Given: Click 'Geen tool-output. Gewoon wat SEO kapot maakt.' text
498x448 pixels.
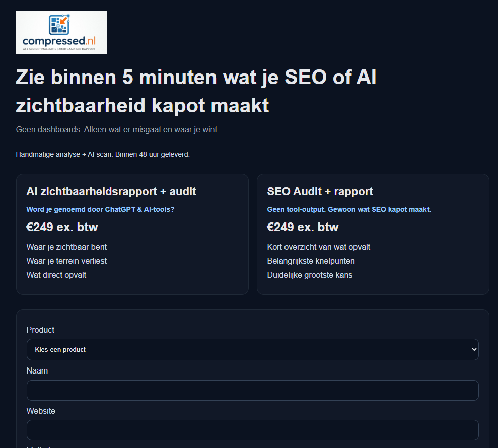Looking at the screenshot, I should (x=349, y=209).
